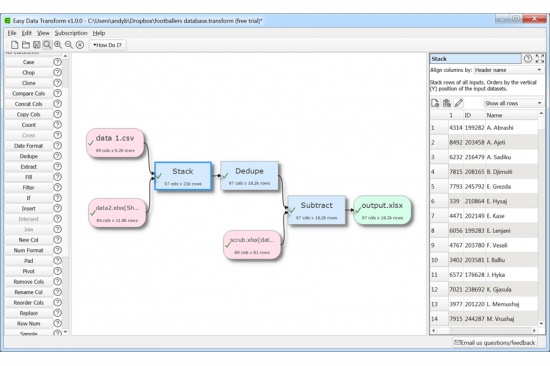Open the Subscription menu
This screenshot has height=366, width=550.
[71, 33]
